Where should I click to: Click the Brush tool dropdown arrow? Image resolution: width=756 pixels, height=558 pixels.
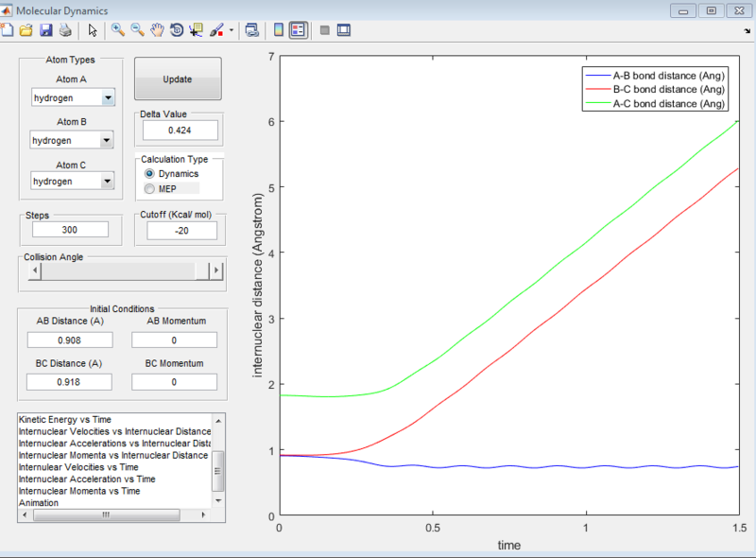tap(232, 30)
